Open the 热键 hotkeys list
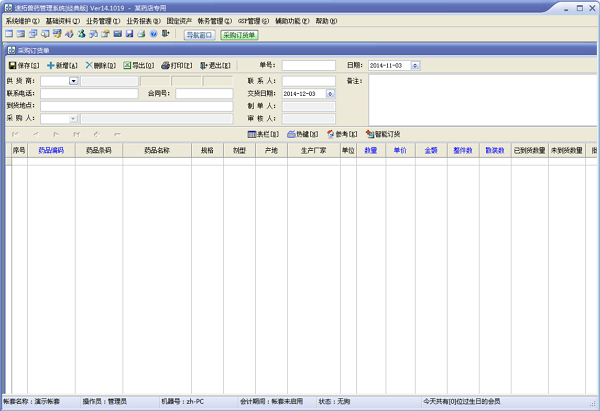The height and width of the screenshot is (411, 600). [x=302, y=133]
